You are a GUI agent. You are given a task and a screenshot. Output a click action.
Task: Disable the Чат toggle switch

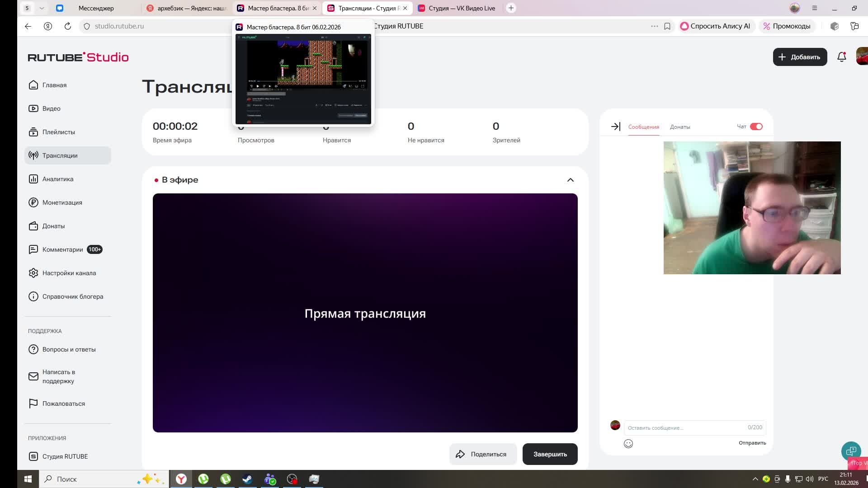pos(756,127)
